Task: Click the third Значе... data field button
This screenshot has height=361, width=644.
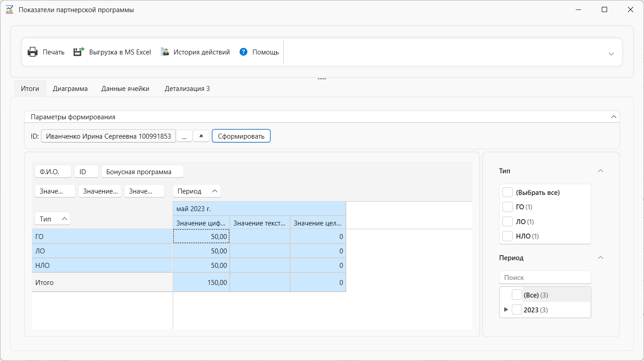Action: (x=144, y=191)
